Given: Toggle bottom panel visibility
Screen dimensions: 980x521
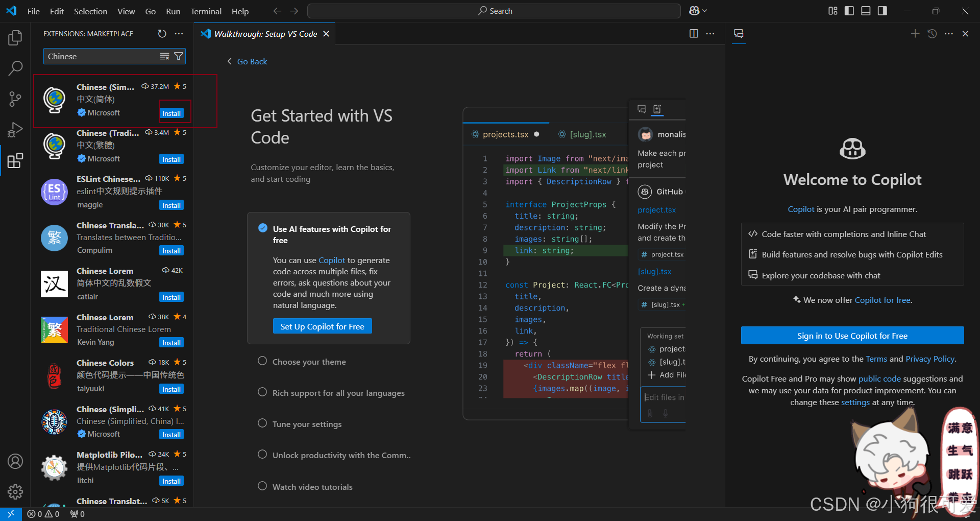Looking at the screenshot, I should (x=866, y=11).
